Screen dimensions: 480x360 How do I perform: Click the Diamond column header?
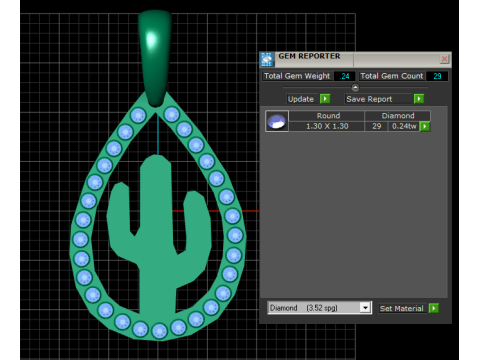(398, 116)
